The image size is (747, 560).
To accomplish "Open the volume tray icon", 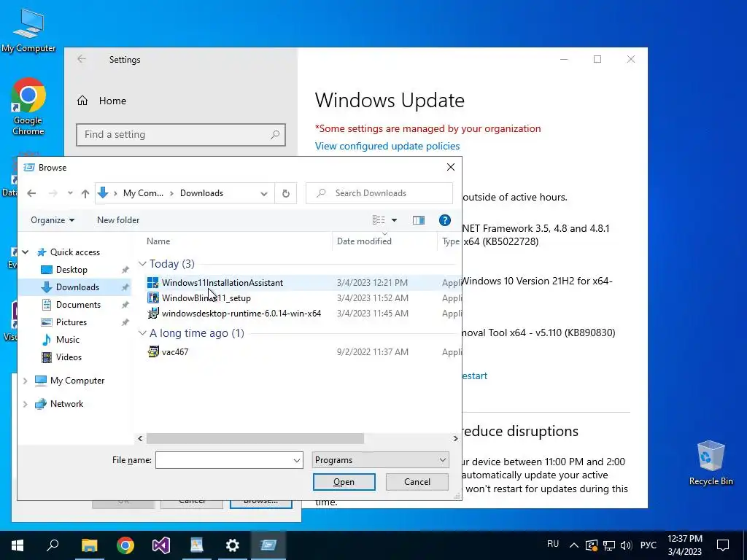I will [626, 545].
